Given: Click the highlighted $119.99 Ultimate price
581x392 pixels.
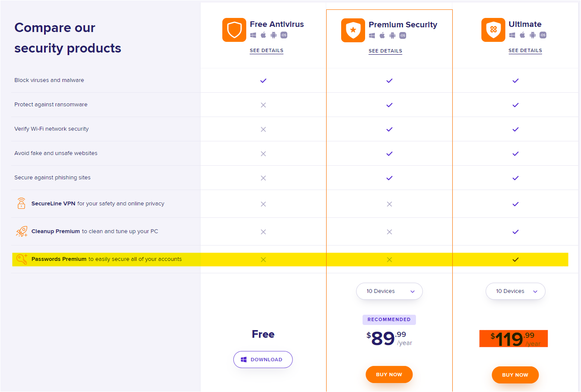Looking at the screenshot, I should [513, 339].
